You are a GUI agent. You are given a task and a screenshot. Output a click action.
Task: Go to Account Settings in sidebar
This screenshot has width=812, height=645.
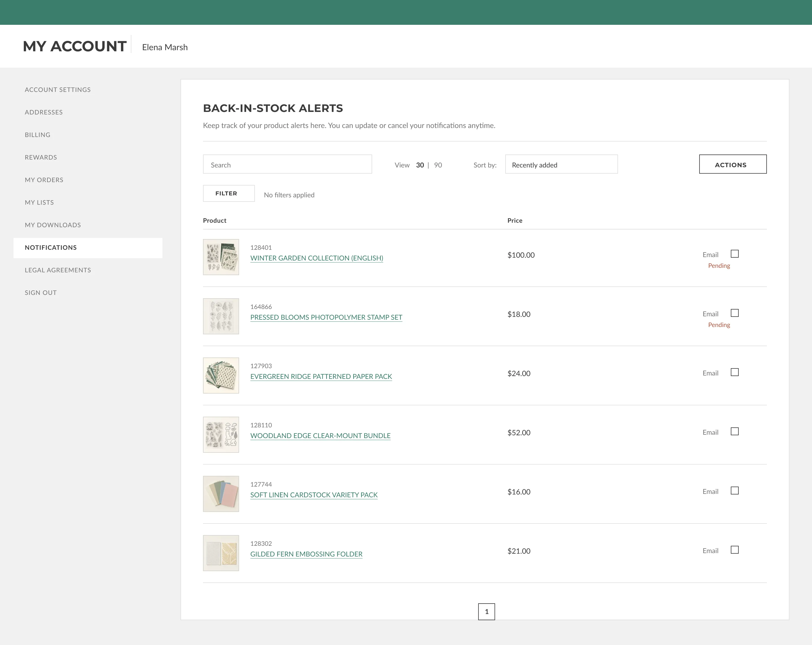(58, 90)
